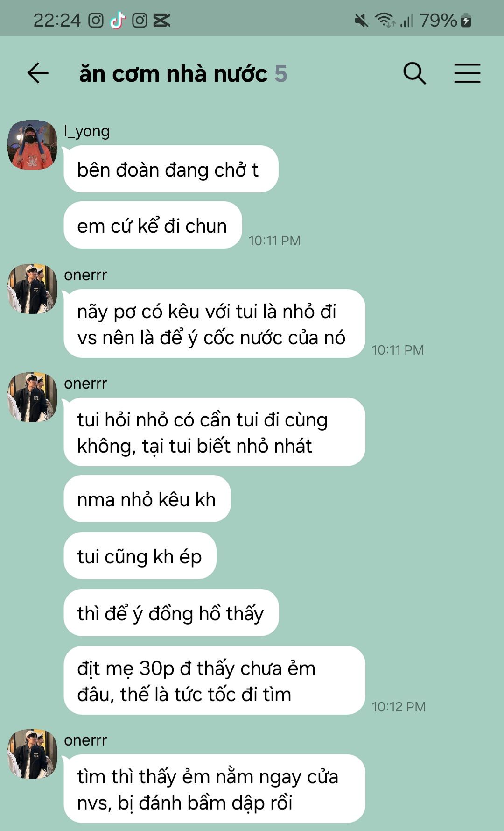Image resolution: width=504 pixels, height=831 pixels.
Task: Open the hamburger menu icon
Action: point(467,73)
